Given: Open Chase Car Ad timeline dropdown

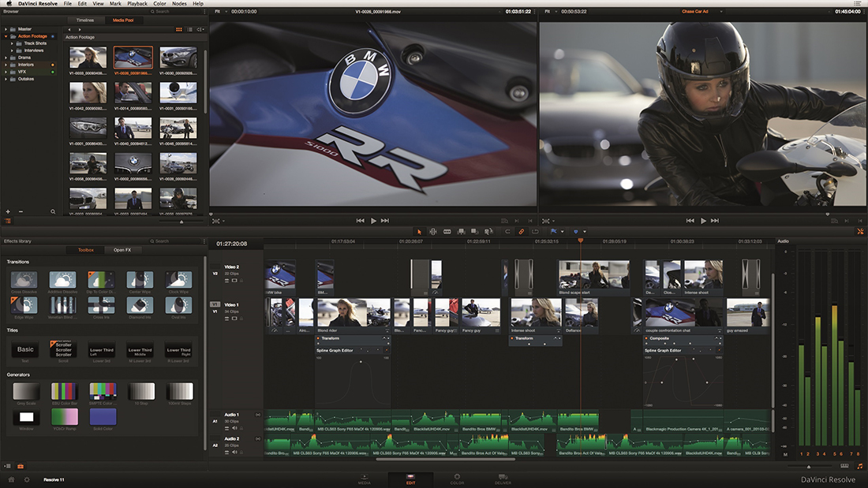Looking at the screenshot, I should tap(720, 12).
